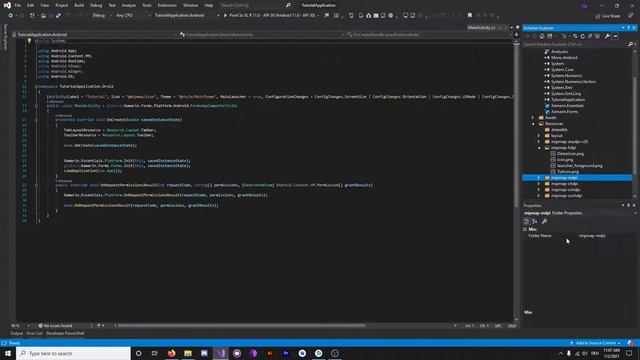The image size is (640, 360).
Task: Open the Debug configuration dropdown in toolbar
Action: pos(102,16)
